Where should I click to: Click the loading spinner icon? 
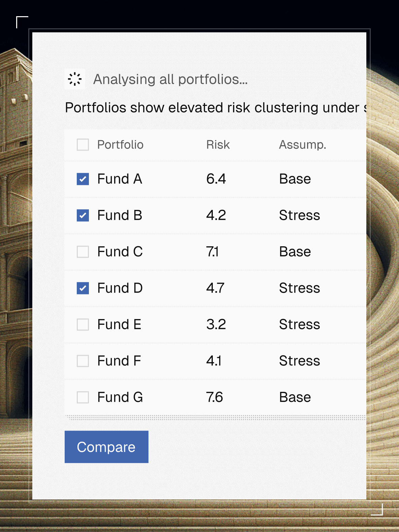pos(75,79)
